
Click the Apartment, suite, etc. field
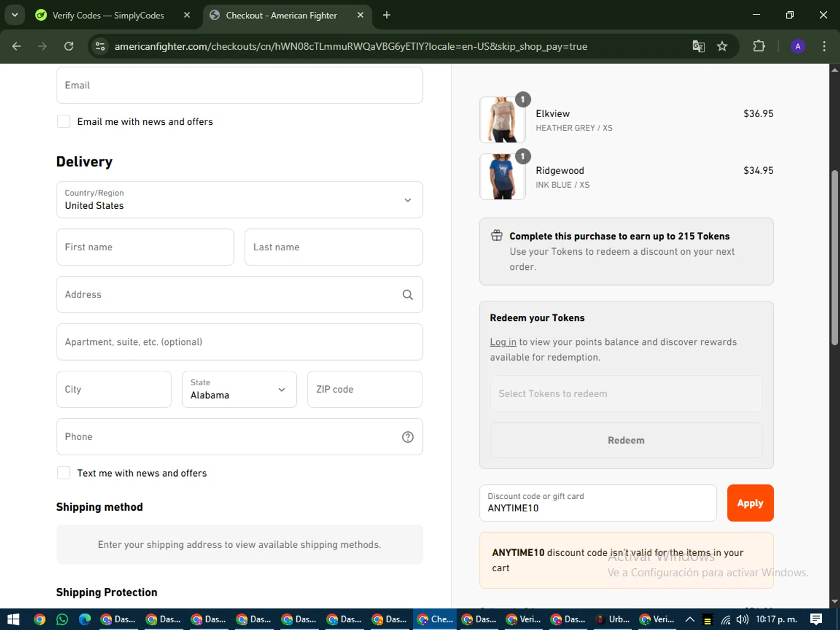coord(240,342)
